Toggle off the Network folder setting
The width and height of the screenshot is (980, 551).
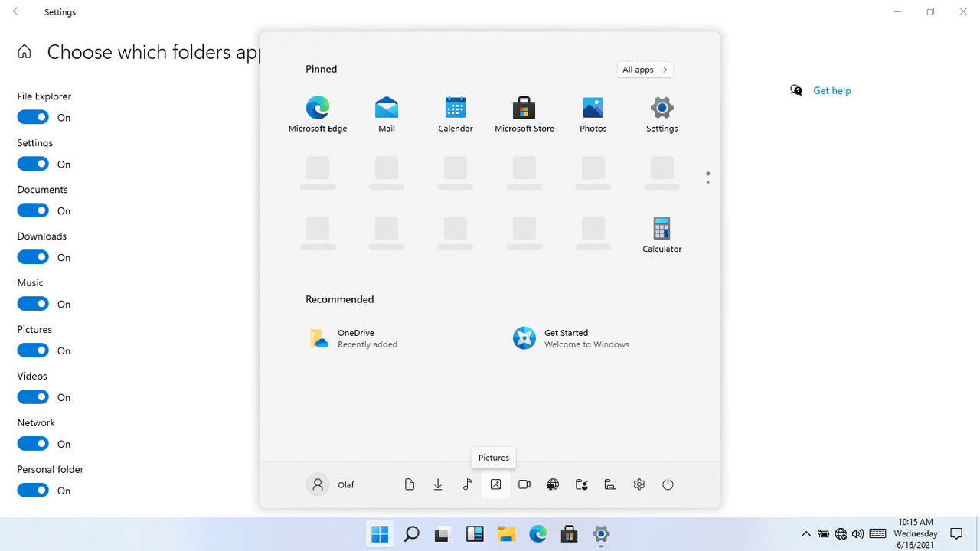[32, 443]
